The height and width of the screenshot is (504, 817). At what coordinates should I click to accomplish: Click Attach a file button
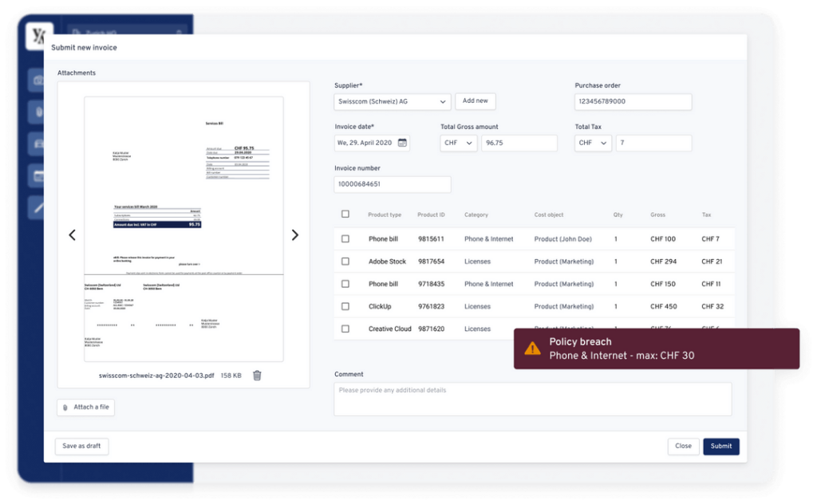pyautogui.click(x=86, y=408)
